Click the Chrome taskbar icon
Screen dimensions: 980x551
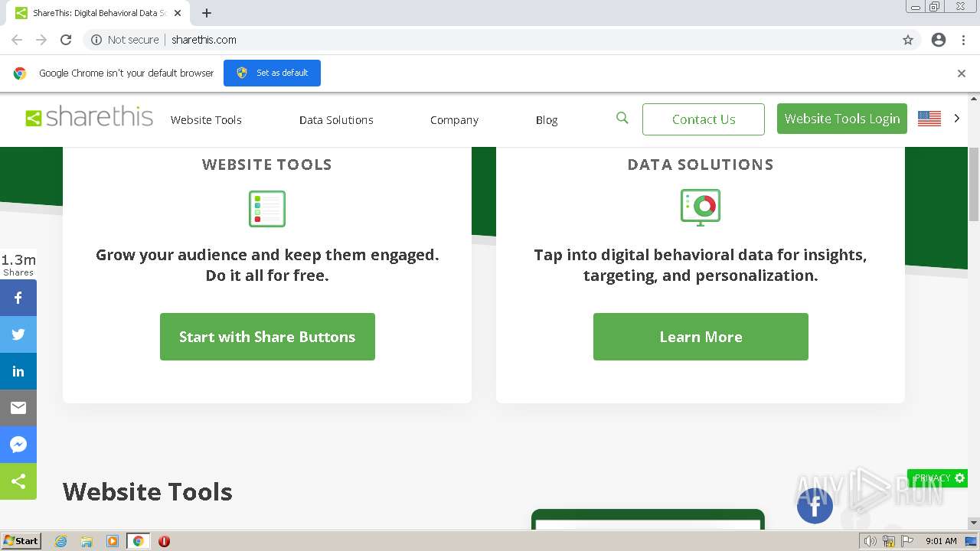pos(139,541)
